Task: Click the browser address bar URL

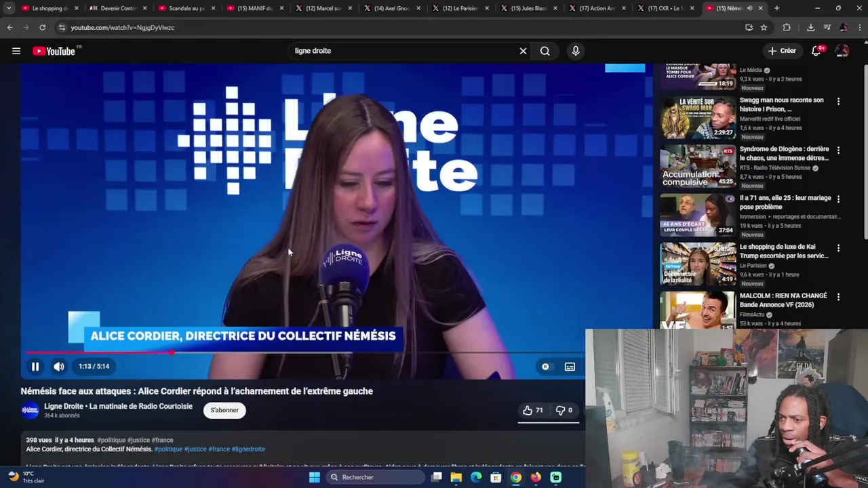Action: pos(123,28)
